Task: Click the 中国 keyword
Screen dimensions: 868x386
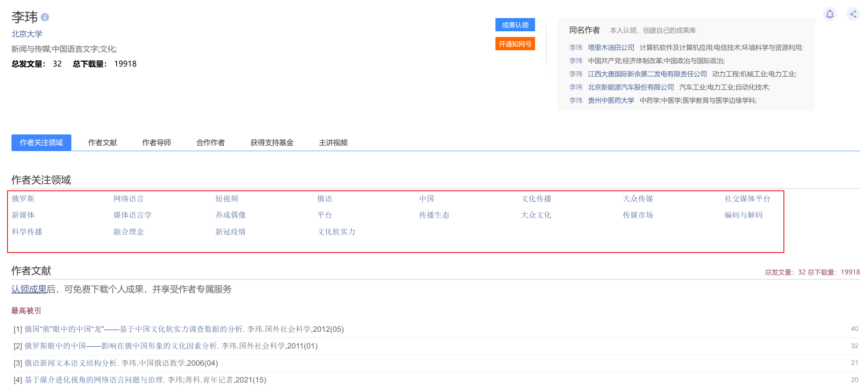Action: [427, 199]
